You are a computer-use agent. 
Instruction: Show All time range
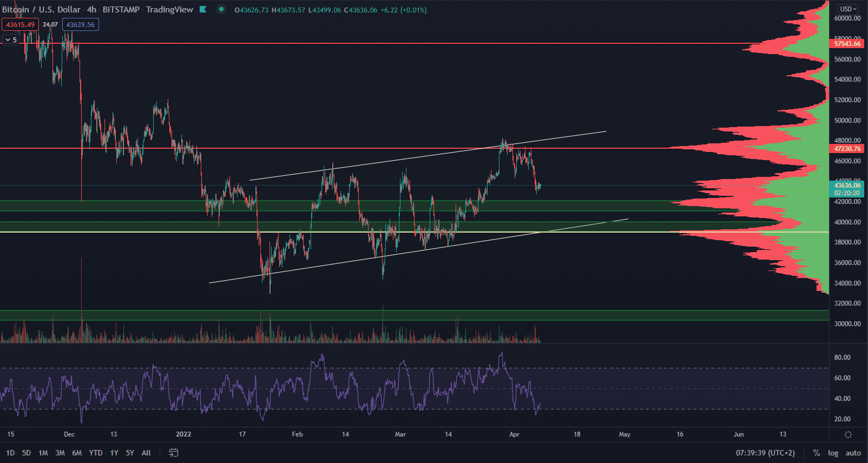146,453
